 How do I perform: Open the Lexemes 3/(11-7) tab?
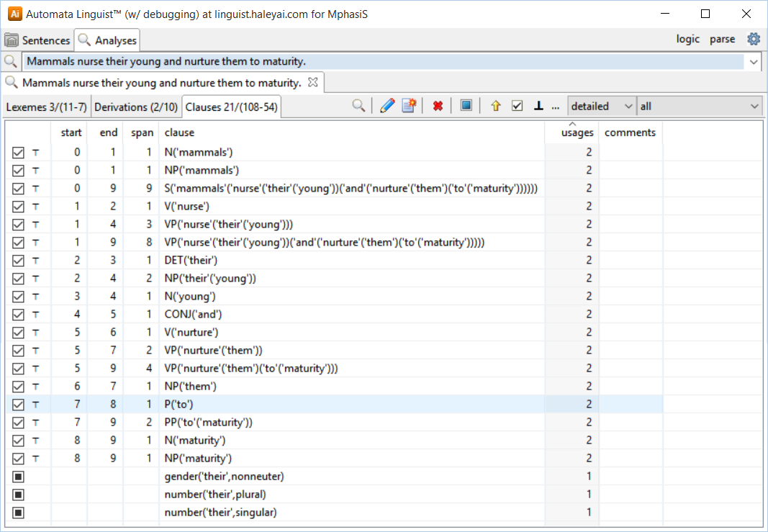click(x=47, y=107)
